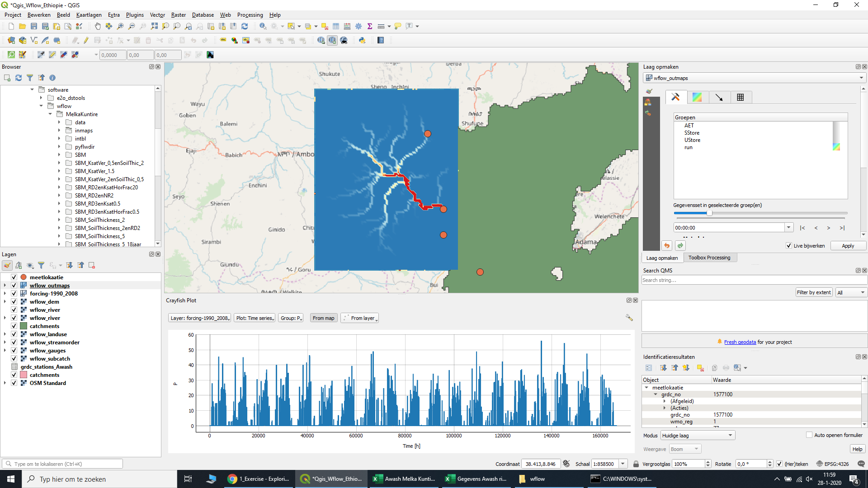Switch to Toolbox Processing tab

pos(709,258)
